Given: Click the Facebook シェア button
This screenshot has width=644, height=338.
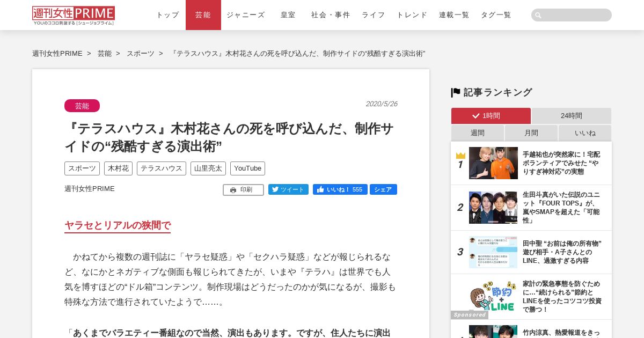Looking at the screenshot, I should (x=383, y=189).
